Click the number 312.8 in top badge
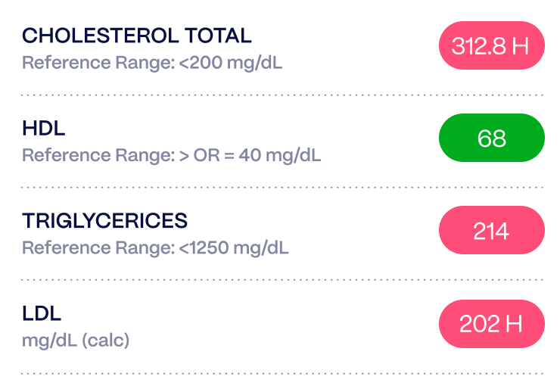This screenshot has height=392, width=560. [479, 46]
